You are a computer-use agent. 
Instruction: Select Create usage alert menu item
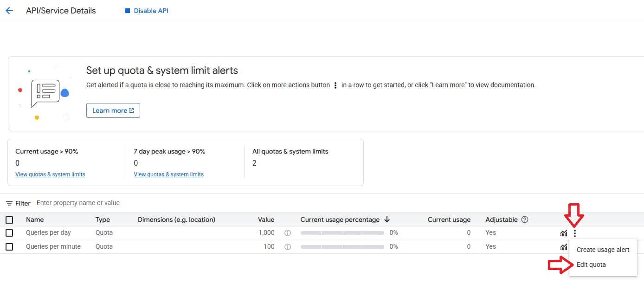tap(603, 250)
